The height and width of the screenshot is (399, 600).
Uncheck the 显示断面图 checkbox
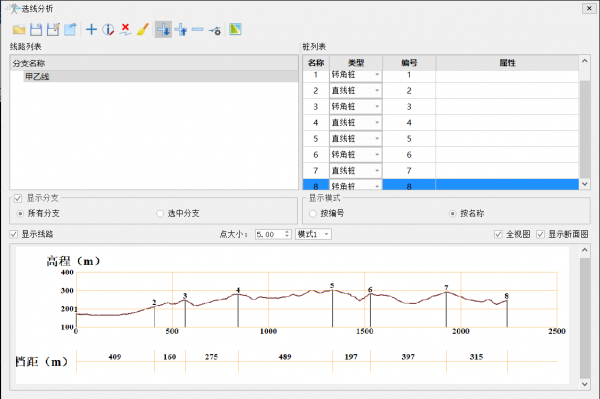(540, 234)
